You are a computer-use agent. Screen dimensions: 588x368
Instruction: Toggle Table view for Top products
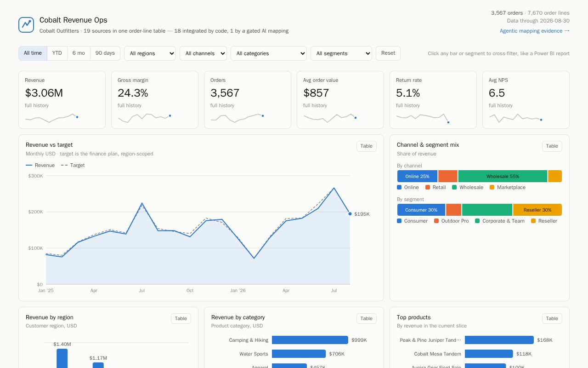(x=552, y=319)
